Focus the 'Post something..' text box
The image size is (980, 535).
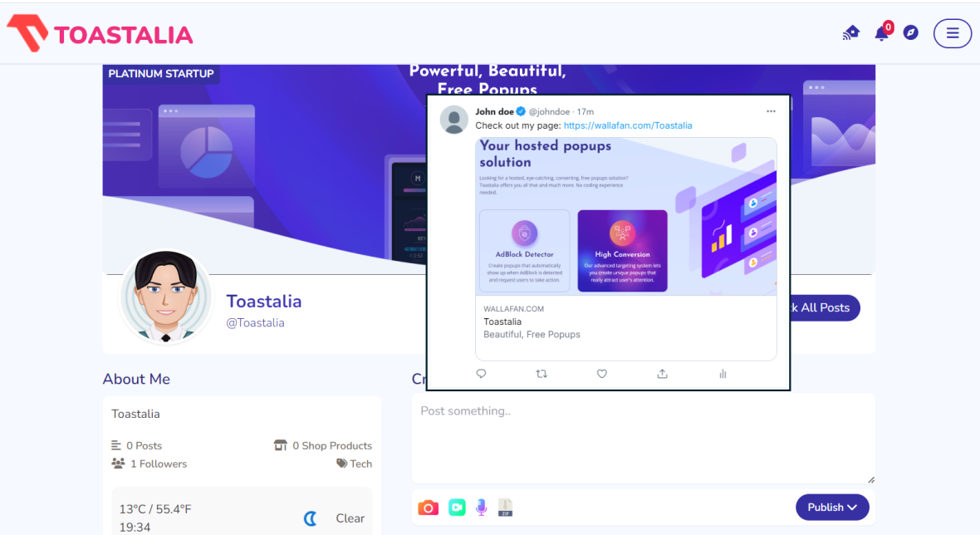(643, 439)
